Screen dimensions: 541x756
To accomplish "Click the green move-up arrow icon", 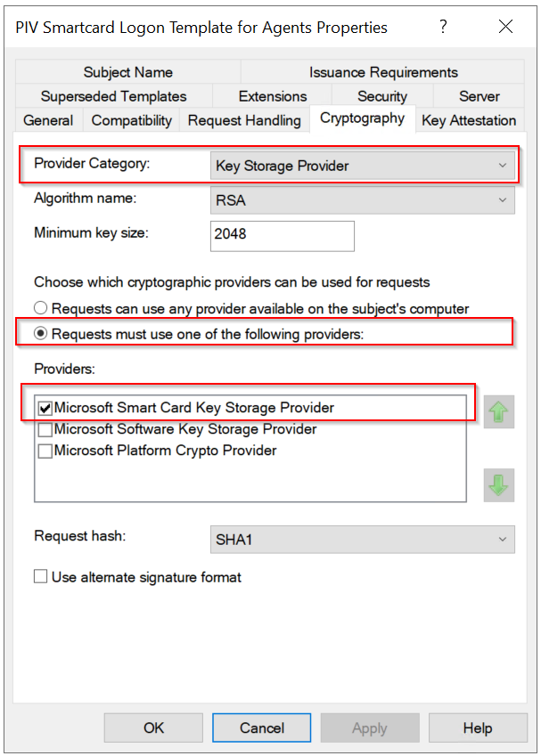I will point(499,412).
